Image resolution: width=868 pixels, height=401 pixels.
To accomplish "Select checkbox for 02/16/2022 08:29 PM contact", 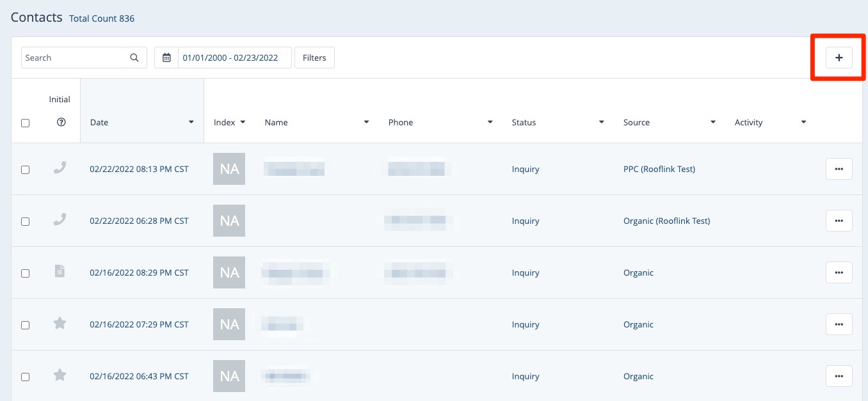I will pos(26,273).
